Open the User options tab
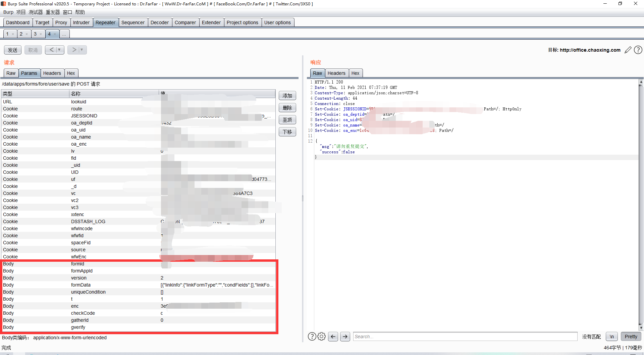 click(277, 22)
